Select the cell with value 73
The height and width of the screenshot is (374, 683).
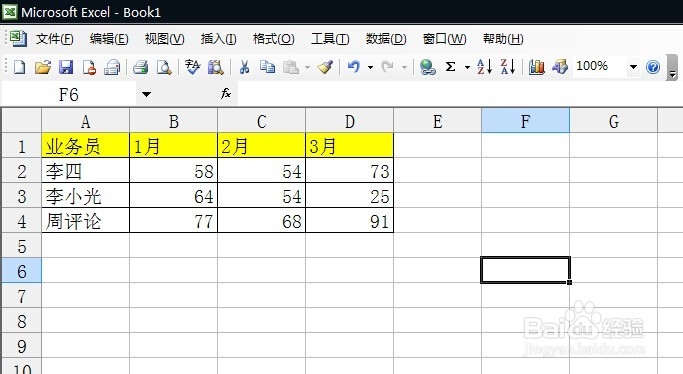click(349, 171)
